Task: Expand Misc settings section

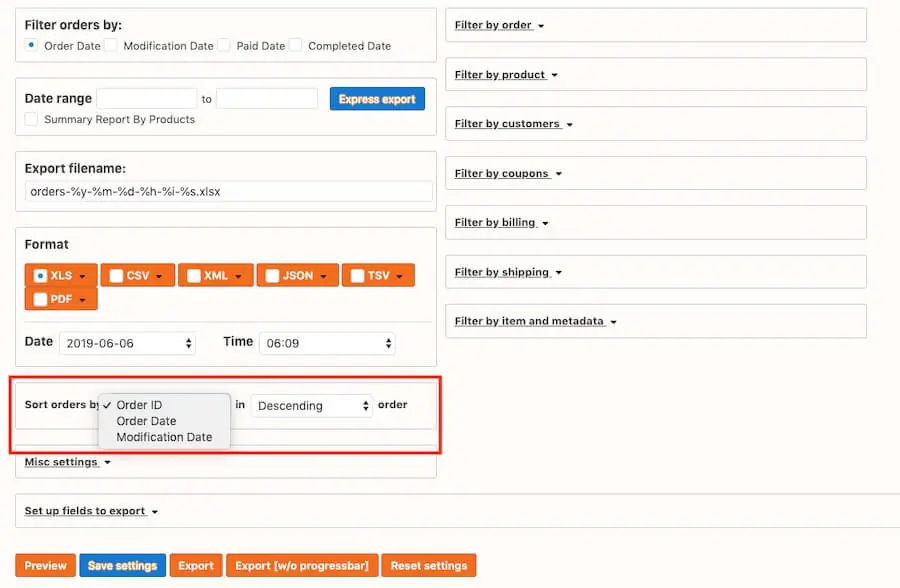Action: 67,462
